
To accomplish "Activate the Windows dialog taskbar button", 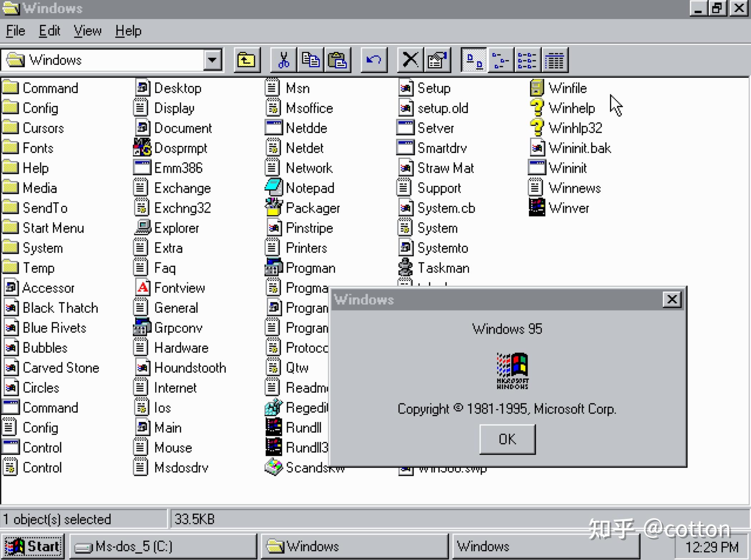I will (546, 546).
